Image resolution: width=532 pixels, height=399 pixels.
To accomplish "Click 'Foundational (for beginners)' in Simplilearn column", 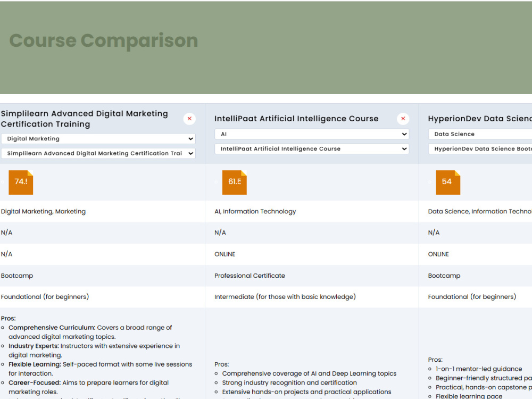I will pos(45,297).
